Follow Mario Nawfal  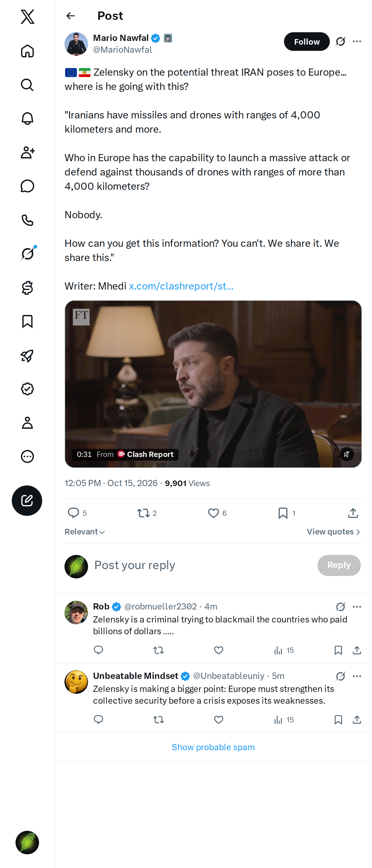[x=307, y=42]
